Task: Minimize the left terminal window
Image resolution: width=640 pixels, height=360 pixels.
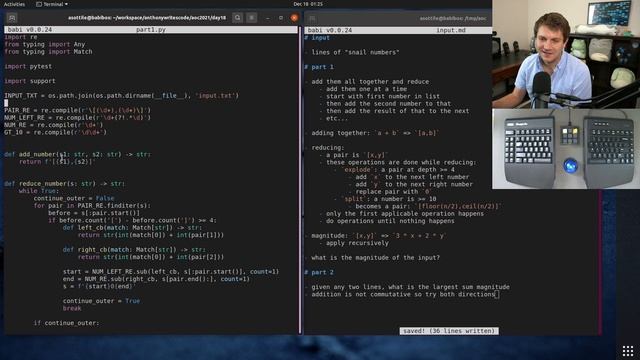Action: (267, 18)
